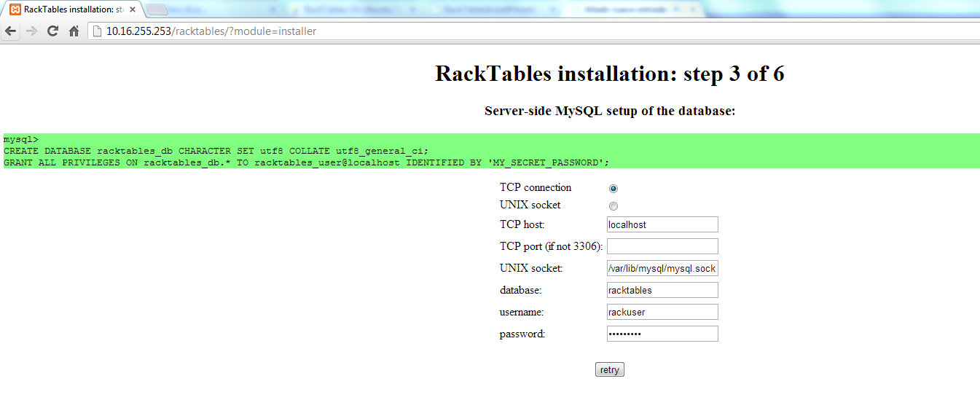Select the TCP connection radio button

point(614,189)
